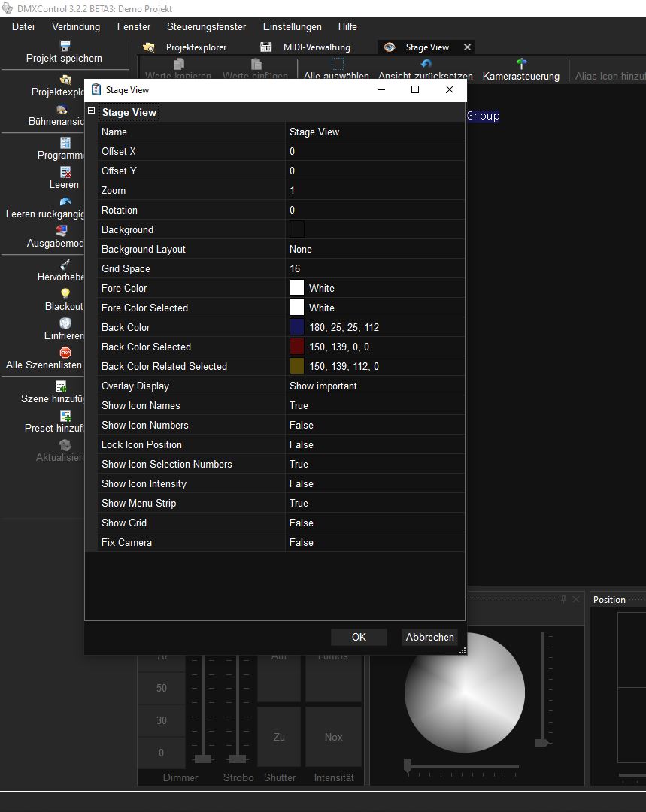Viewport: 646px width, 812px height.
Task: Toggle the Show Grid value field
Action: click(375, 523)
